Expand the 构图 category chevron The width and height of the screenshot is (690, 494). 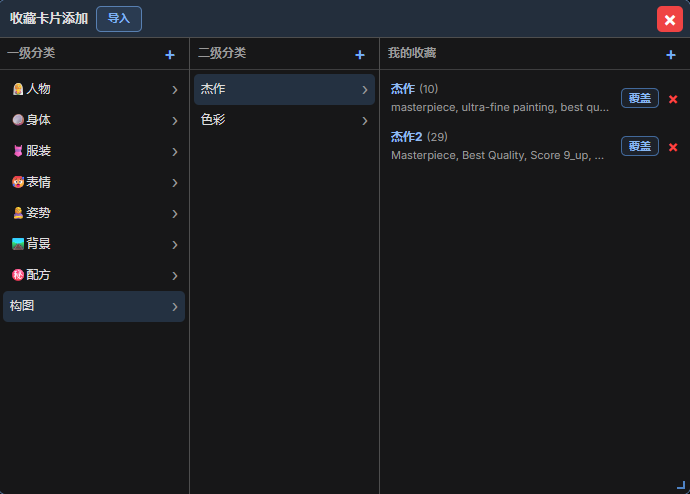coord(175,307)
